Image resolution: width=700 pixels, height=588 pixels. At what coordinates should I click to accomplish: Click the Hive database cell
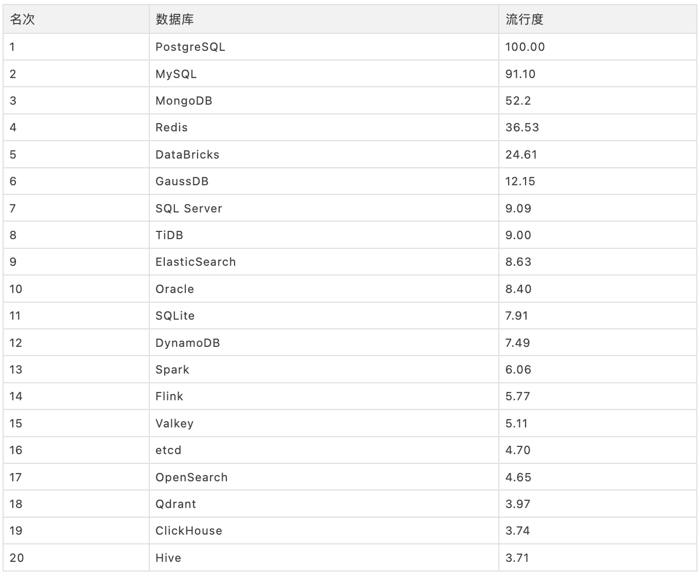click(168, 558)
